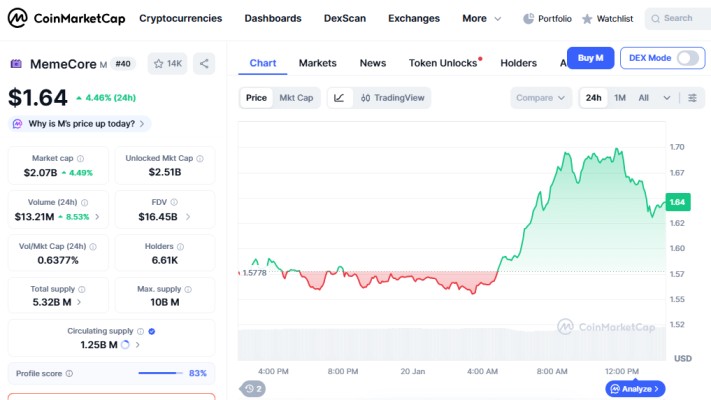Expand Volume (24h) details chevron

click(97, 217)
